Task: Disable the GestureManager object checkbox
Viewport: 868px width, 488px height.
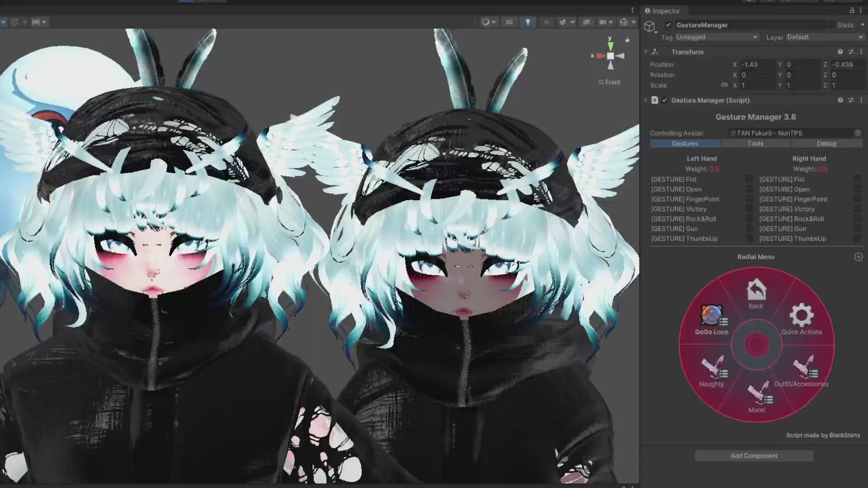Action: click(668, 25)
